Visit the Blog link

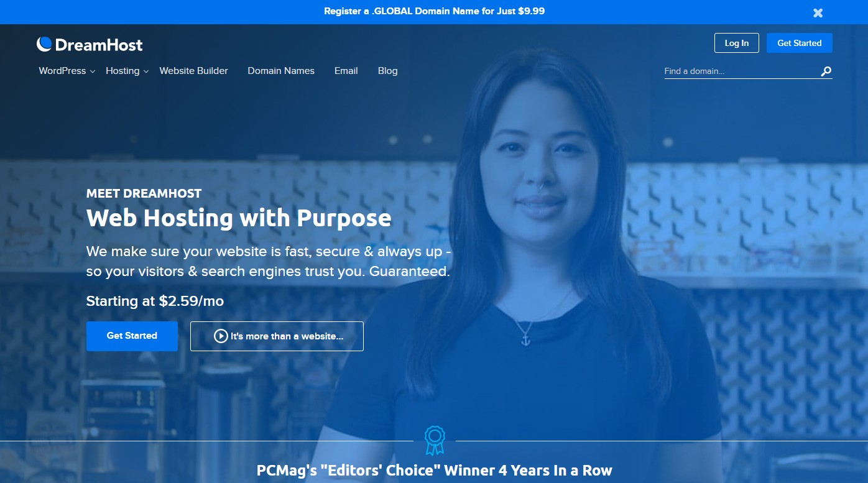pyautogui.click(x=387, y=71)
